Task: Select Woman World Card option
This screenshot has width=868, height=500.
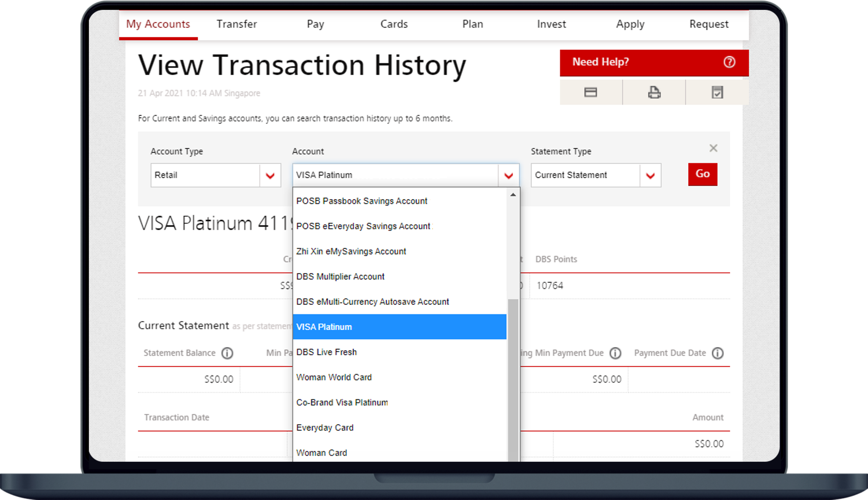Action: (400, 377)
